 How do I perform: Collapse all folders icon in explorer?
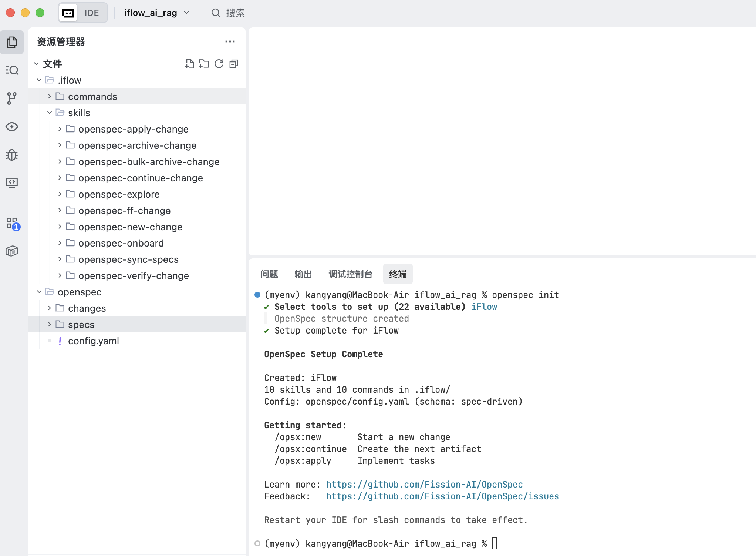coord(234,64)
